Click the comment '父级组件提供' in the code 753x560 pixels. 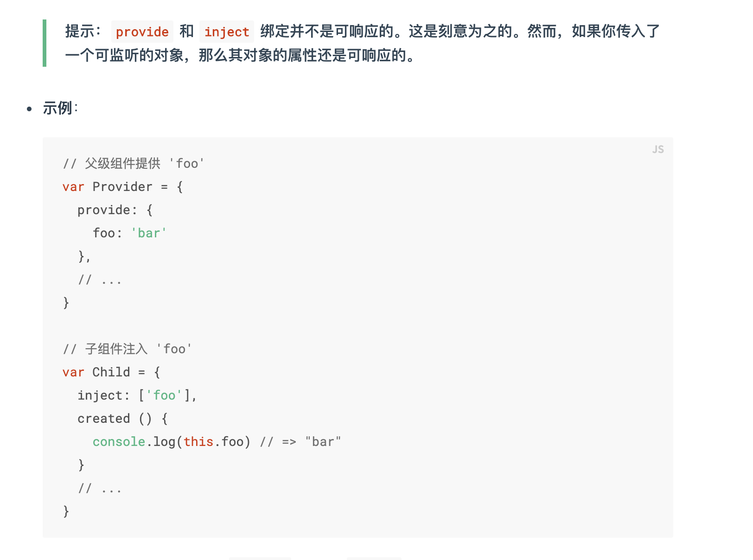coord(123,164)
